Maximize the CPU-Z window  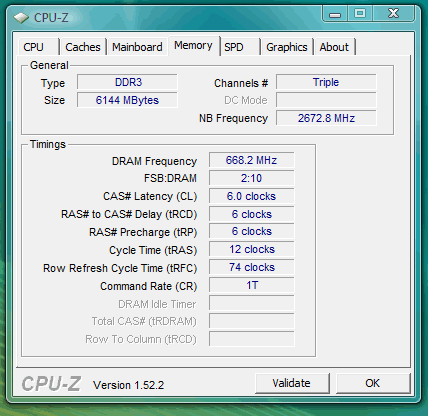point(360,14)
